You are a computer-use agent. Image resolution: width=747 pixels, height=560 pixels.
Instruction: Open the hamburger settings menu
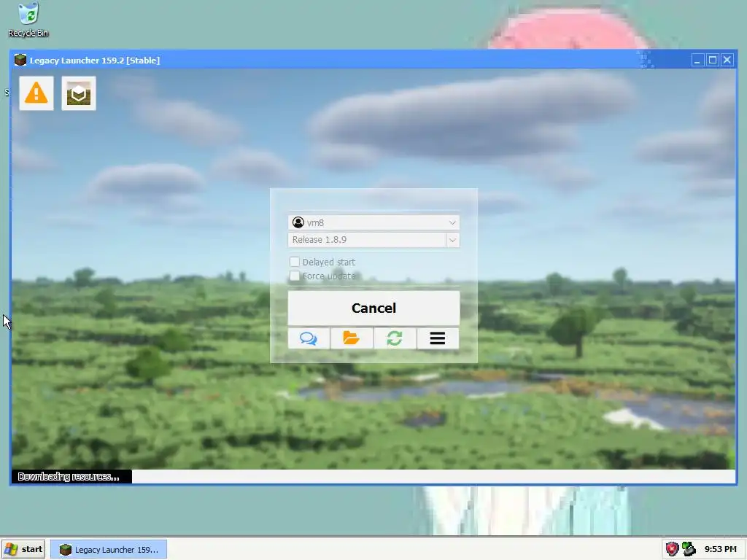point(438,338)
